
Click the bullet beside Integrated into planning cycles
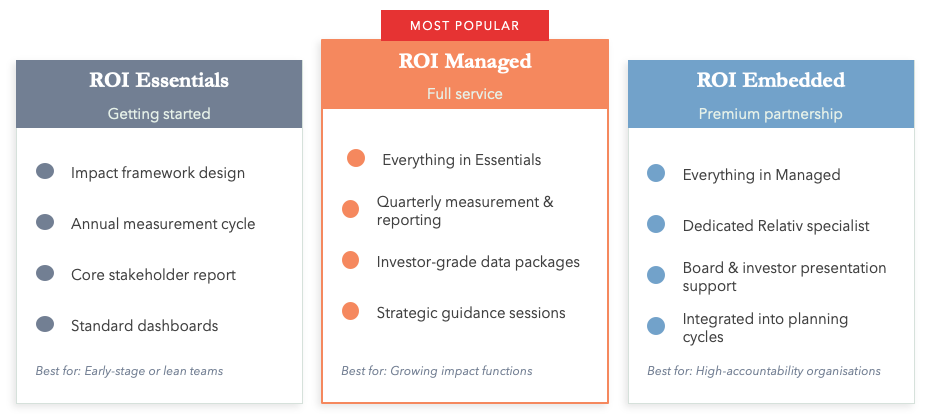pos(656,326)
